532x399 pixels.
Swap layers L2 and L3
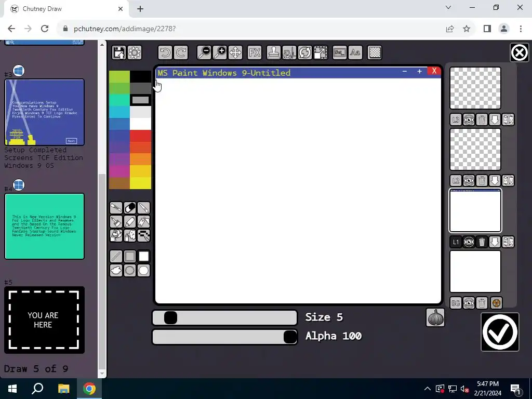click(x=508, y=119)
